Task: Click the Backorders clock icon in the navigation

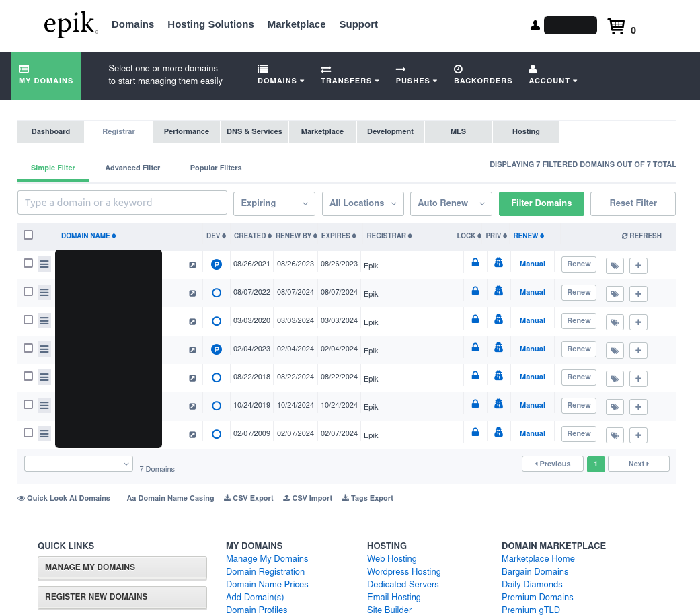Action: [458, 68]
